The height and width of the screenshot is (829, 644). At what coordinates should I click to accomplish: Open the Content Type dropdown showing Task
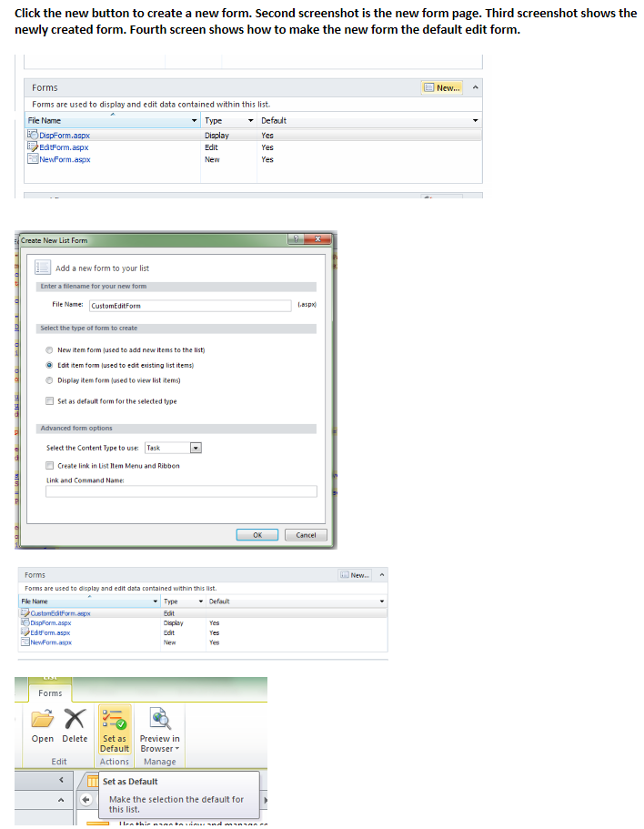[196, 448]
